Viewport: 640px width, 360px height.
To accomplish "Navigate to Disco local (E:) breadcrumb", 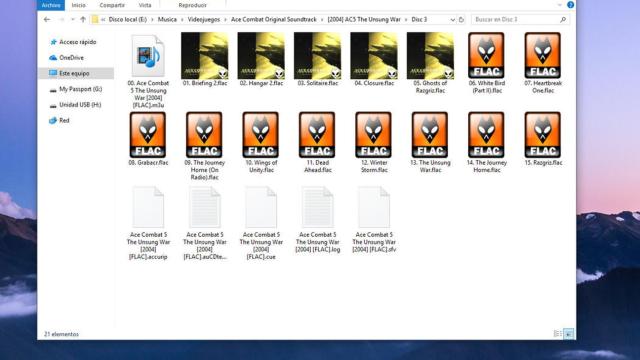I will tap(128, 19).
